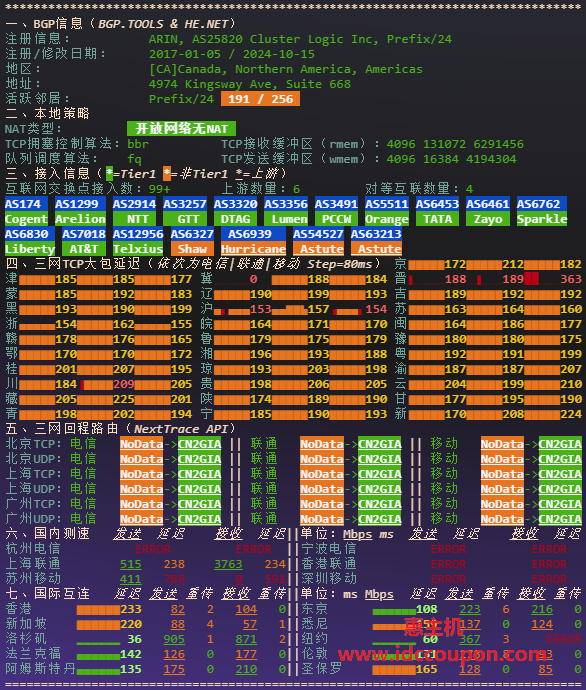Select the AS6939 label

point(253,234)
